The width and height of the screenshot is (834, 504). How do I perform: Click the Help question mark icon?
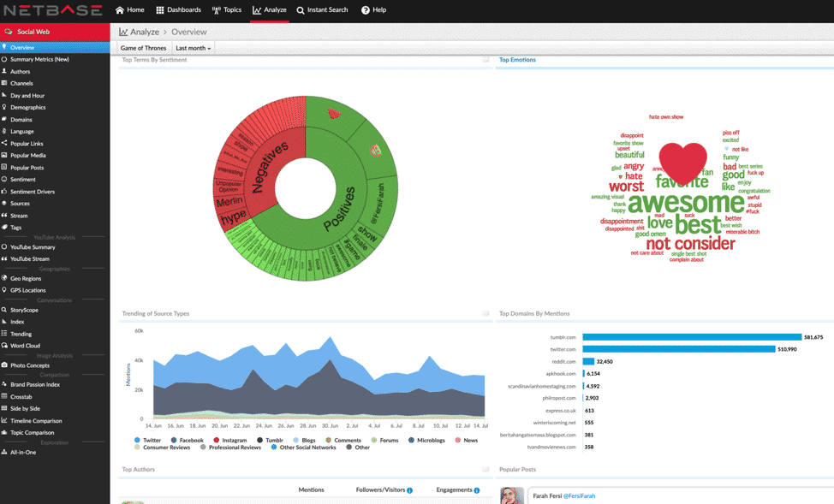(x=366, y=10)
